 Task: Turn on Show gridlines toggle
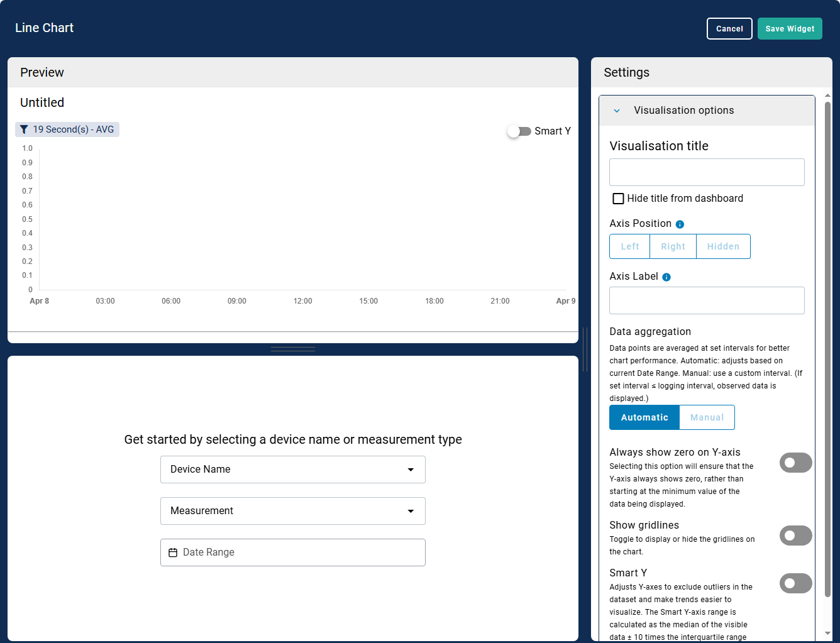point(795,536)
